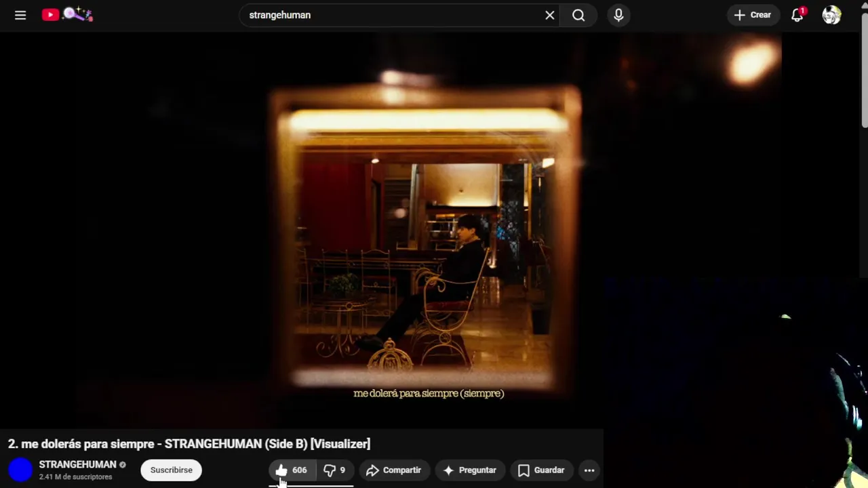Click the verified badge beside STRANGEHUMAN

pyautogui.click(x=123, y=465)
